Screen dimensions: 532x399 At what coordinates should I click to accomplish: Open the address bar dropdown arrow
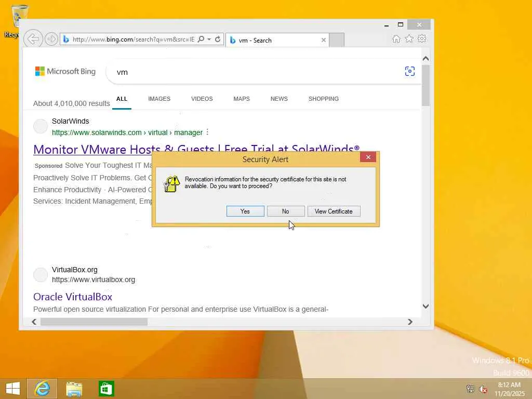[x=209, y=39]
